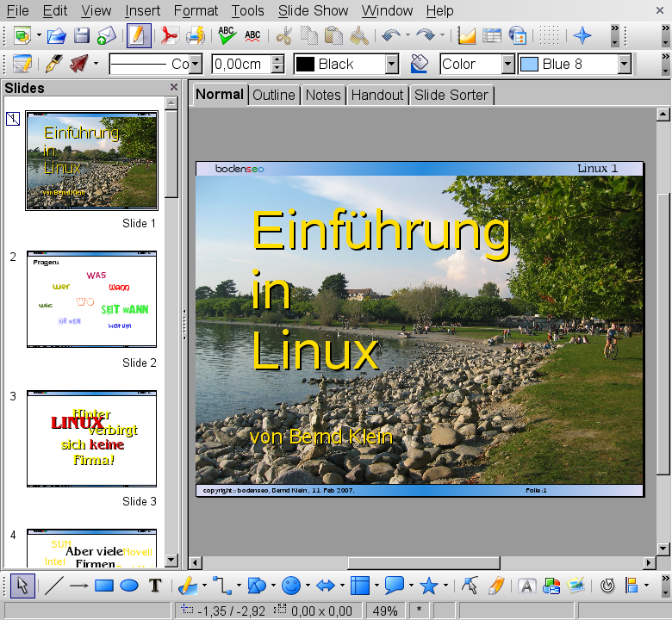Select the Slide 2 thumbnail
The height and width of the screenshot is (620, 672).
91,299
